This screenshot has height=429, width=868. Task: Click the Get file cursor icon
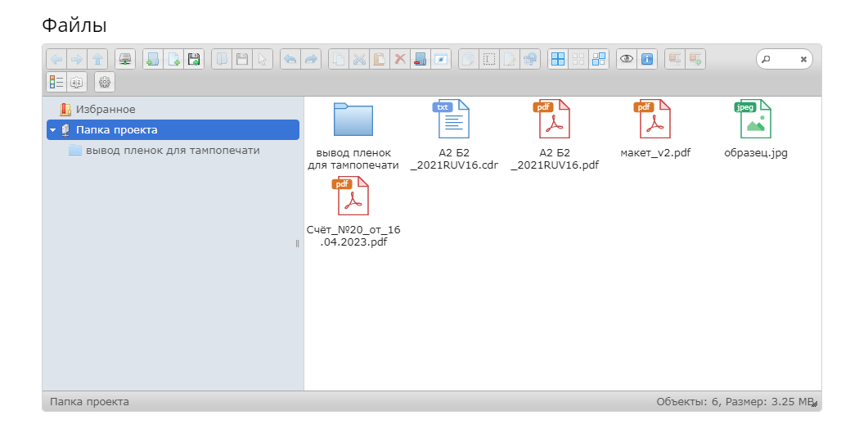[x=263, y=59]
